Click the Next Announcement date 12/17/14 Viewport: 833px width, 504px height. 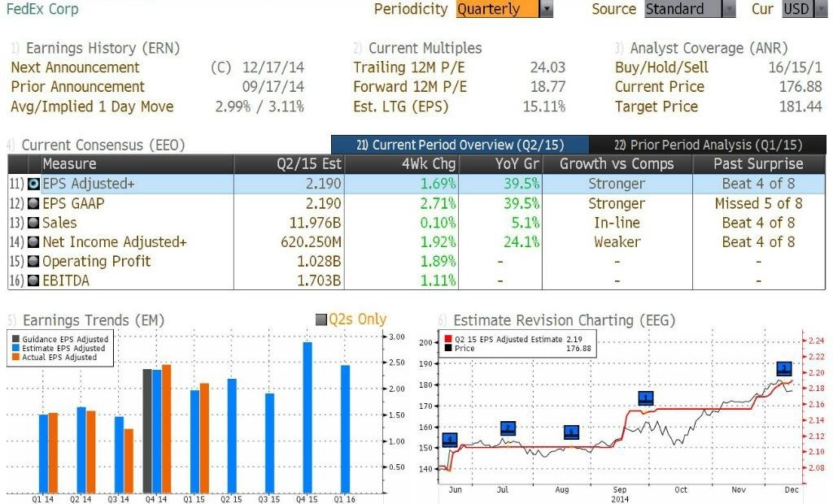click(273, 67)
